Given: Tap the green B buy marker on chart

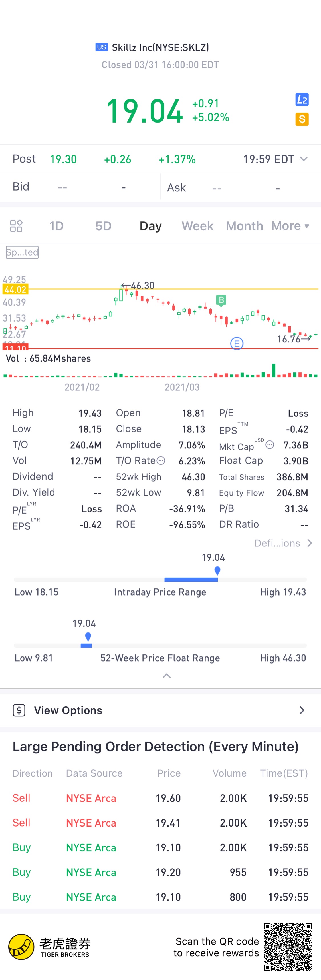Looking at the screenshot, I should coord(221,300).
